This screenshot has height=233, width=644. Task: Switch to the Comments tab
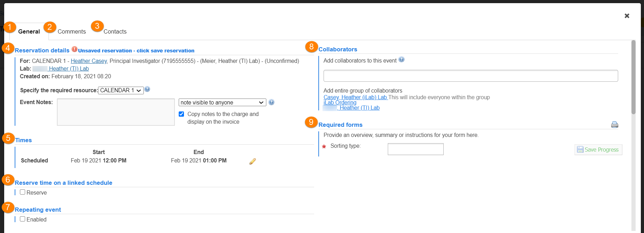pos(72,31)
